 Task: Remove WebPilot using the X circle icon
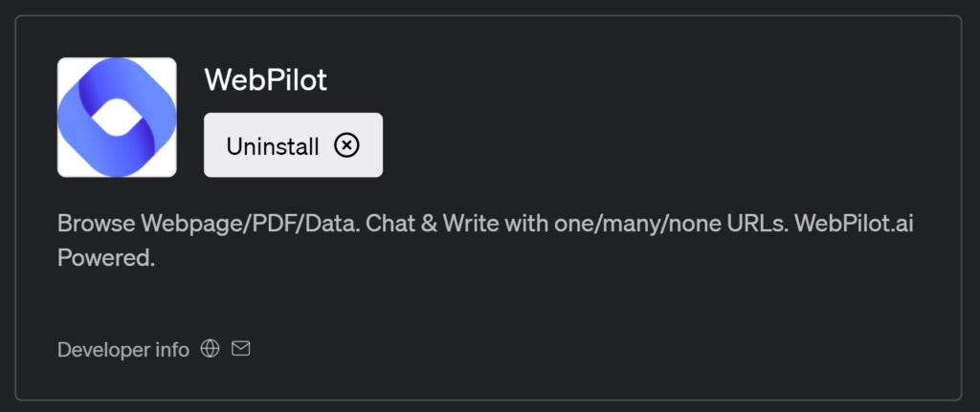[x=346, y=145]
